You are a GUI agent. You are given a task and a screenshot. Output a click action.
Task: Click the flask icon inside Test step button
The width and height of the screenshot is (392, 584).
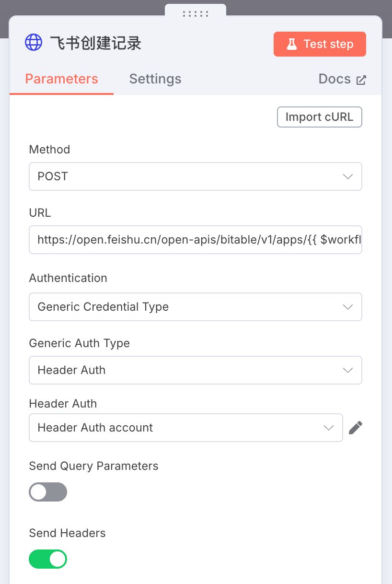point(291,44)
